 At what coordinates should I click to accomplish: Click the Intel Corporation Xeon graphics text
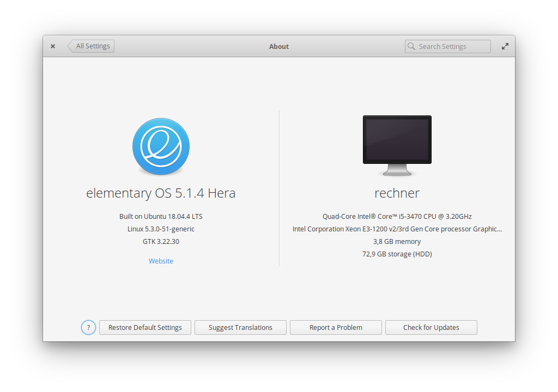pos(397,229)
